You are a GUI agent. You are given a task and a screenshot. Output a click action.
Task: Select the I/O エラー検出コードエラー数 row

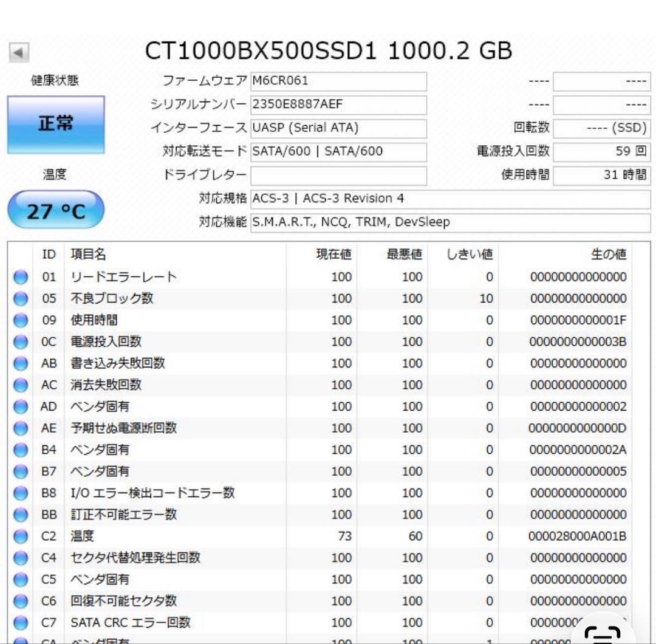[152, 493]
